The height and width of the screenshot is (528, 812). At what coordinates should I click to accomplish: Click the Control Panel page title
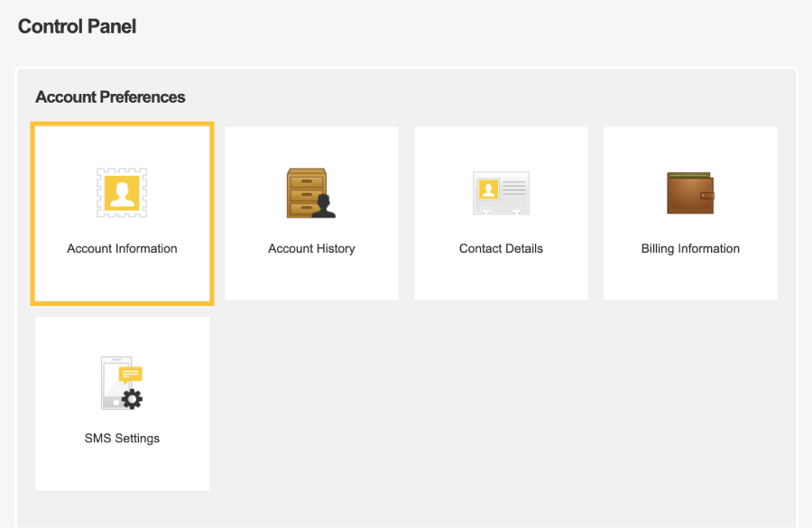tap(78, 26)
